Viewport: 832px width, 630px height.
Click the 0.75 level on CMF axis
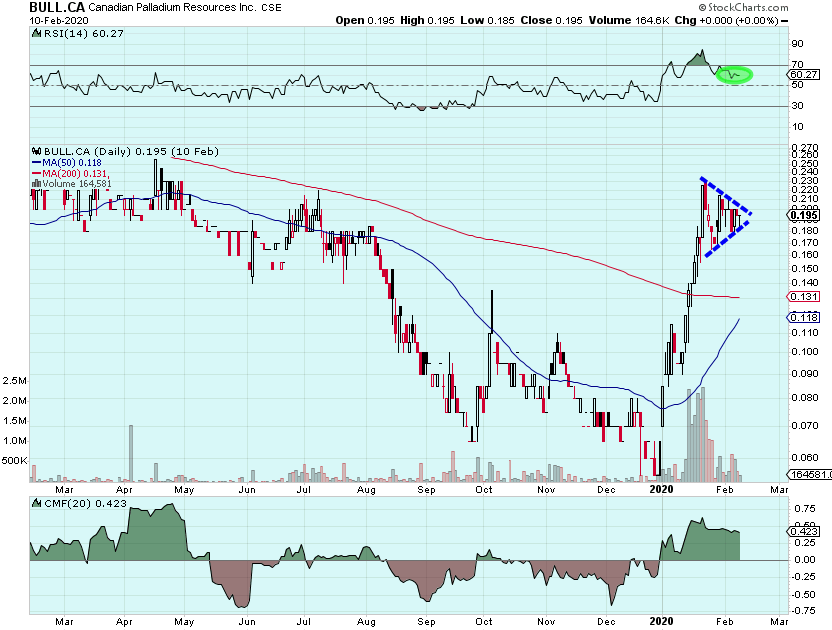(805, 508)
